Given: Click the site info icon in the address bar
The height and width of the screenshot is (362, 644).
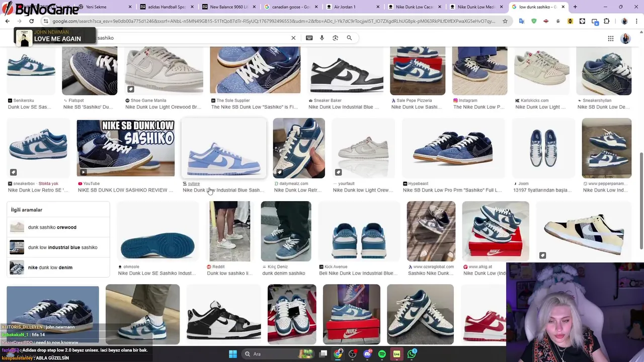Looking at the screenshot, I should [x=46, y=21].
